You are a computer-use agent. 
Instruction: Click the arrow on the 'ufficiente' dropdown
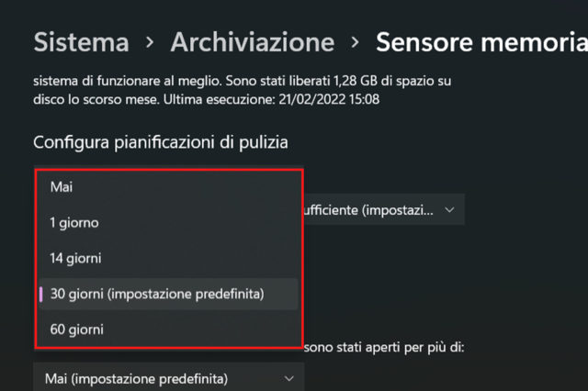pyautogui.click(x=449, y=210)
